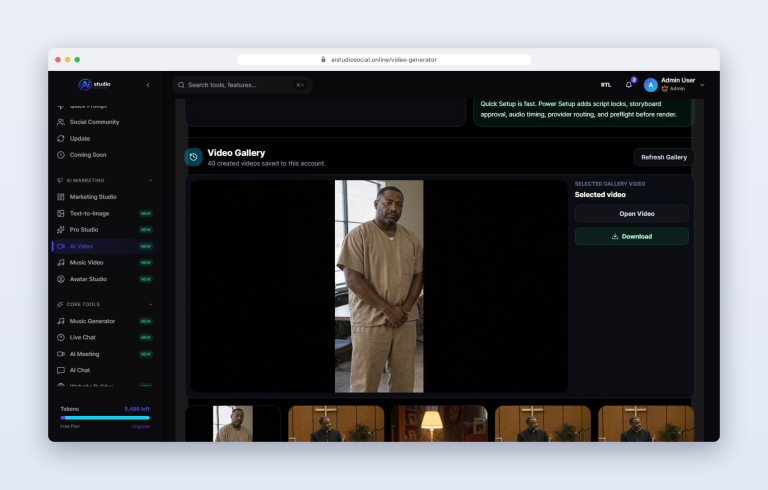This screenshot has height=490, width=768.
Task: Go to Marketing Studio menu item
Action: click(93, 197)
